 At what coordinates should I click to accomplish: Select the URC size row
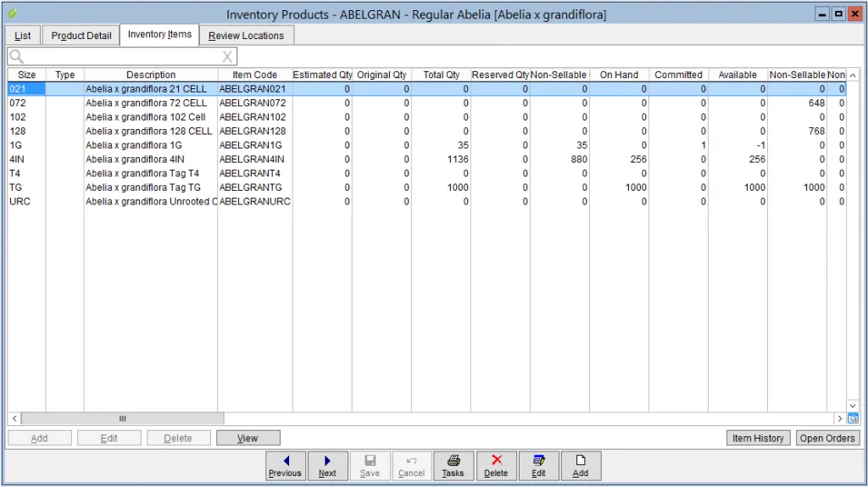pos(427,202)
